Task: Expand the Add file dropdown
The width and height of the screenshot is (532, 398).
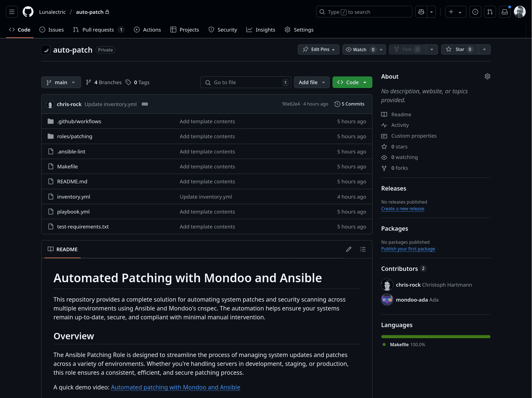Action: (x=311, y=83)
